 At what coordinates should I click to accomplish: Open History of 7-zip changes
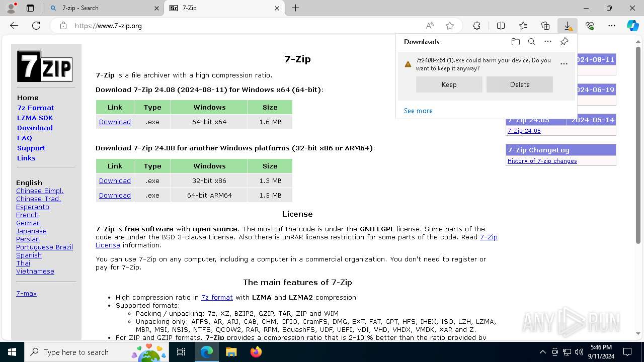[542, 161]
